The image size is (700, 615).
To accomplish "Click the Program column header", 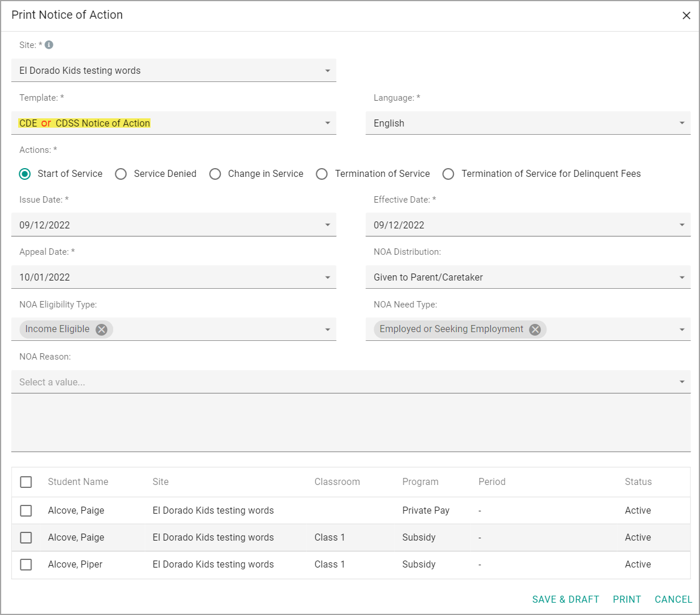I will point(420,482).
